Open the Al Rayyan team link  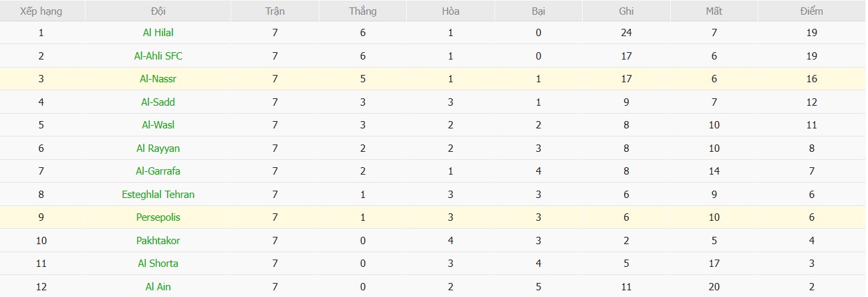pos(158,148)
